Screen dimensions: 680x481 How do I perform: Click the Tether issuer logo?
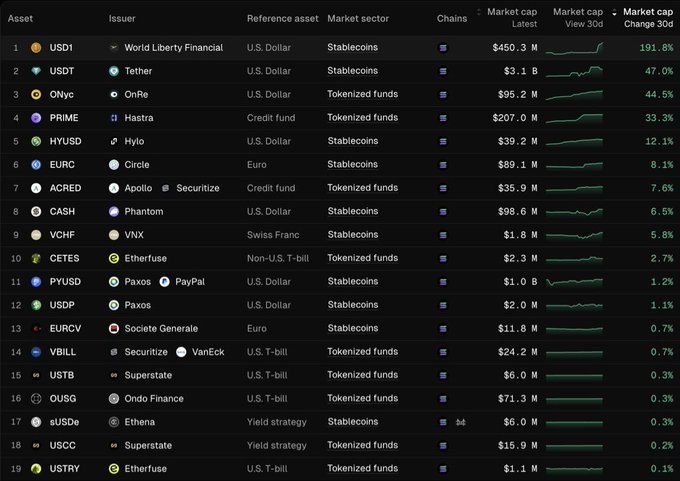pyautogui.click(x=114, y=71)
